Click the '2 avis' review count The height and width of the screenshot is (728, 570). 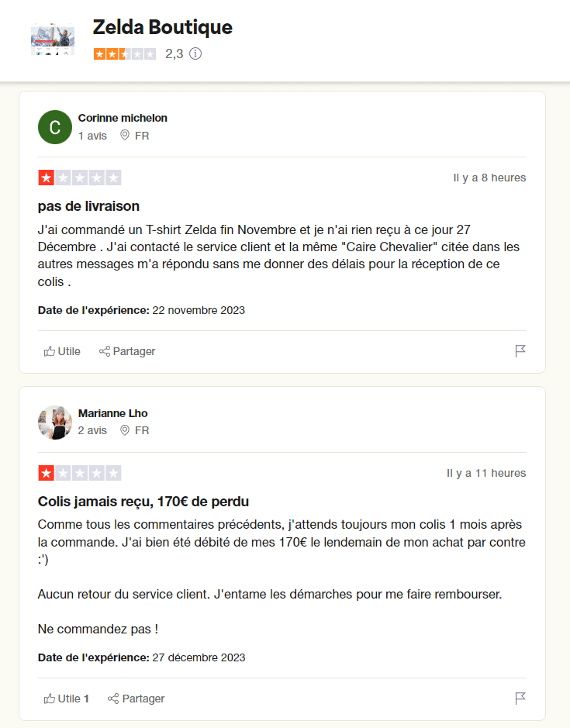coord(92,430)
